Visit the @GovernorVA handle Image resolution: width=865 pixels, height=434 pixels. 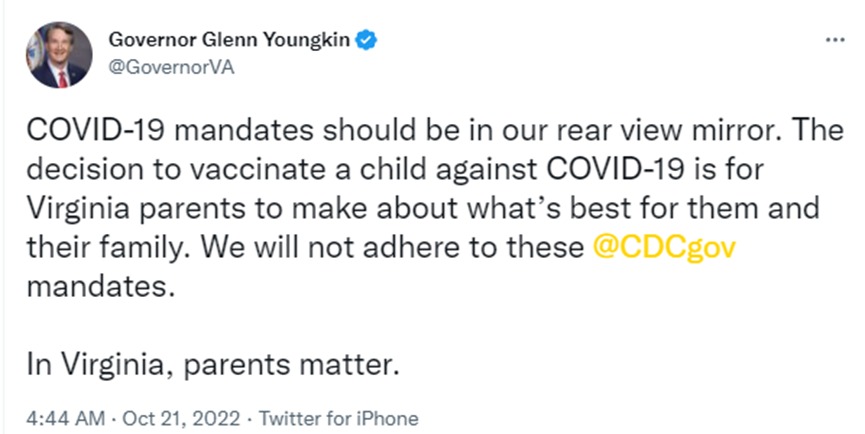tap(172, 67)
